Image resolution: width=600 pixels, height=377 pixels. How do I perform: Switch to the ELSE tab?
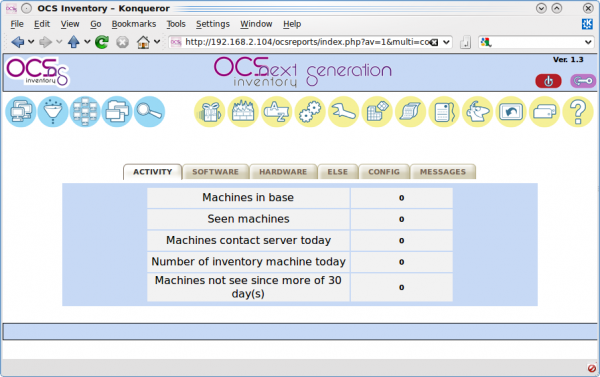(338, 172)
